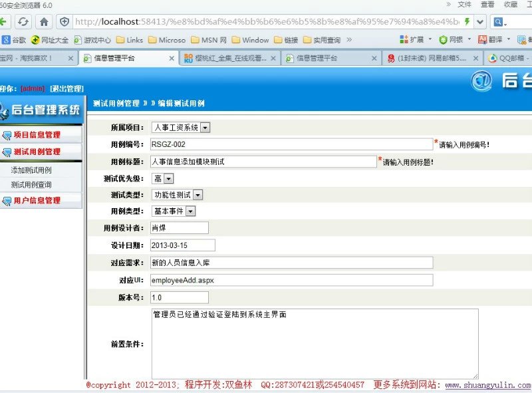This screenshot has height=393, width=532.
Task: Open the 实用查询 bookmark folder
Action: pos(322,40)
